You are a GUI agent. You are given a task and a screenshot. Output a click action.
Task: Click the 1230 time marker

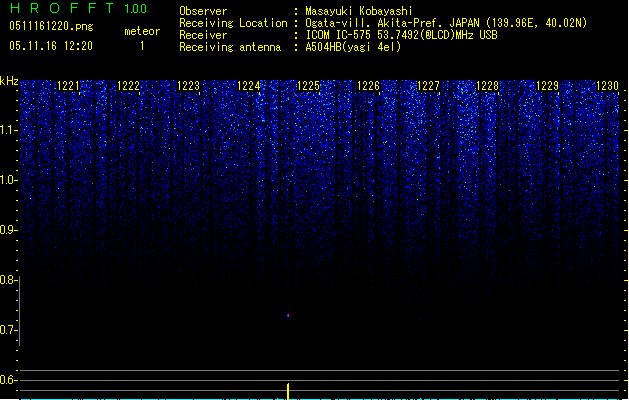pyautogui.click(x=607, y=85)
